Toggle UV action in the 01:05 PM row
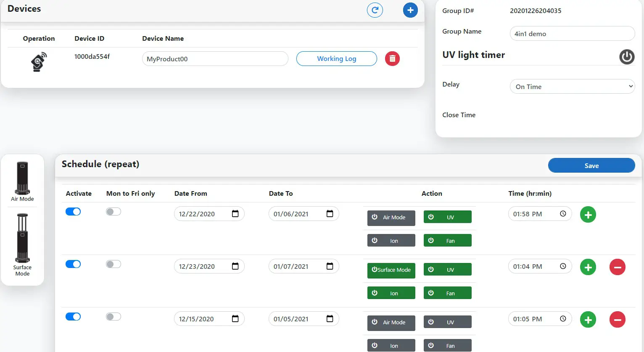The image size is (644, 352). point(448,322)
